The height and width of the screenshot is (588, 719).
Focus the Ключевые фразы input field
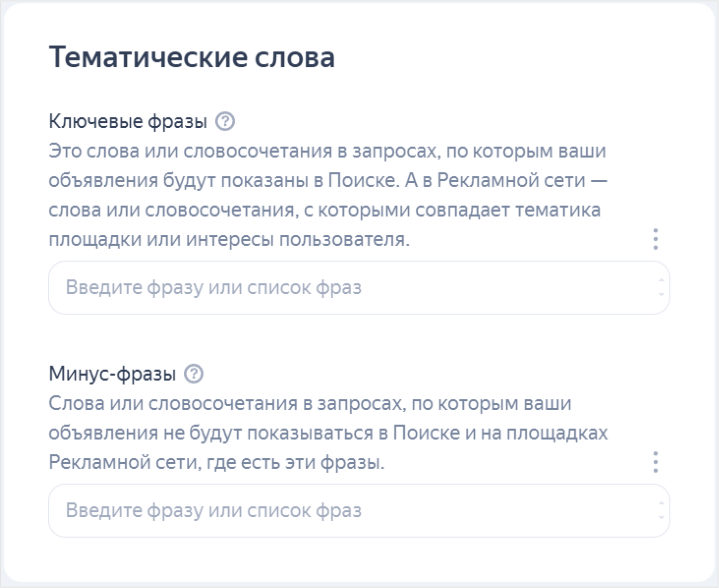tap(344, 288)
